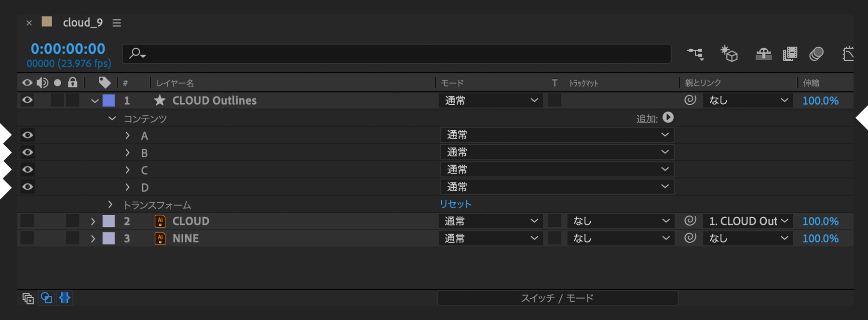The width and height of the screenshot is (868, 320).
Task: Open the parent dropdown for the CLOUD layer
Action: 748,221
